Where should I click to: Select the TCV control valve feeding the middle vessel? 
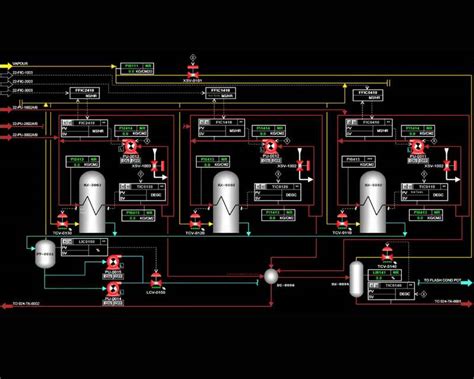[x=196, y=221]
